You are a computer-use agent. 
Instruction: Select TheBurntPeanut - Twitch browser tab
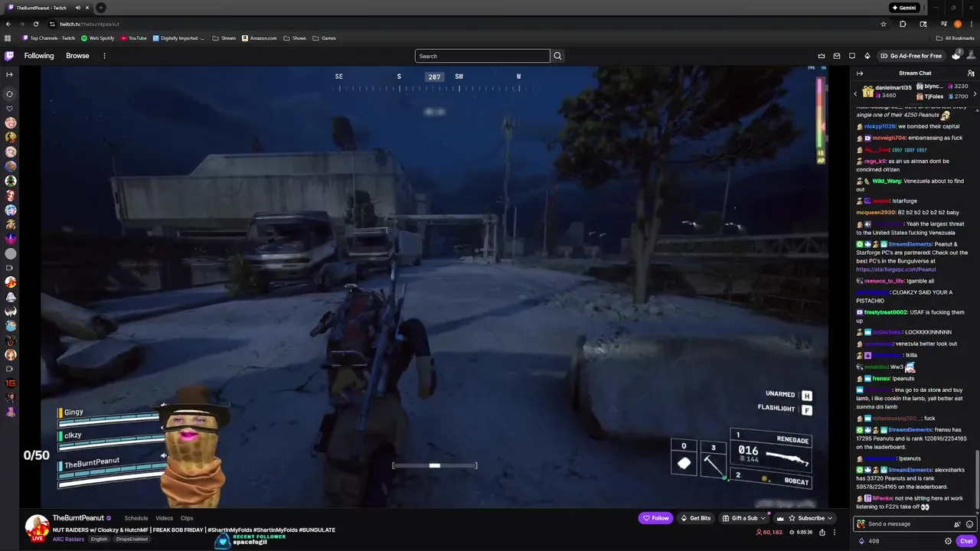pyautogui.click(x=49, y=8)
